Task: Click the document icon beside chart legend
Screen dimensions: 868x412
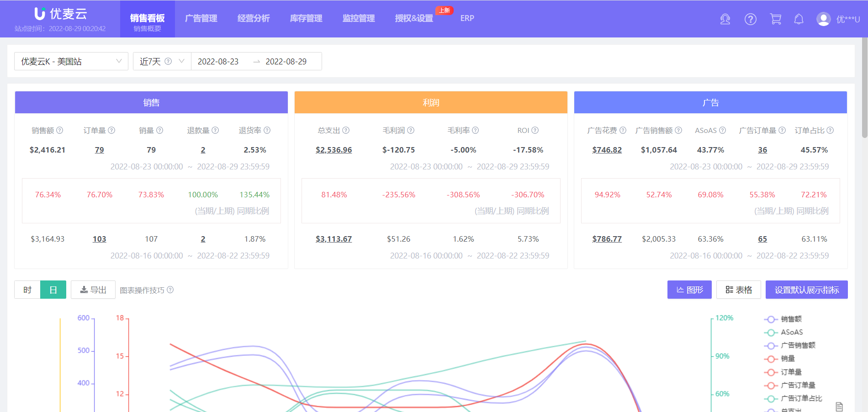Action: point(839,407)
